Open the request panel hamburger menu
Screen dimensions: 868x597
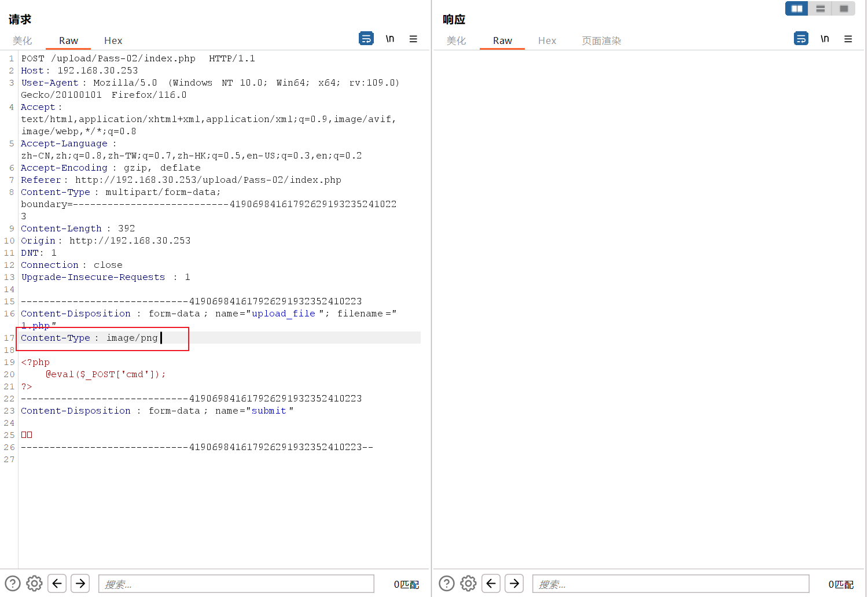(x=413, y=39)
